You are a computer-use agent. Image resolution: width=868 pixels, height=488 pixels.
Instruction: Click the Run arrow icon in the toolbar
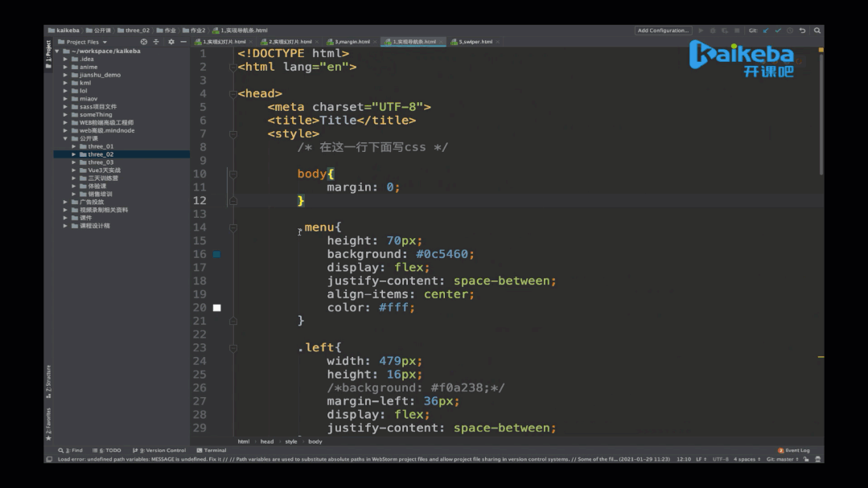point(701,31)
